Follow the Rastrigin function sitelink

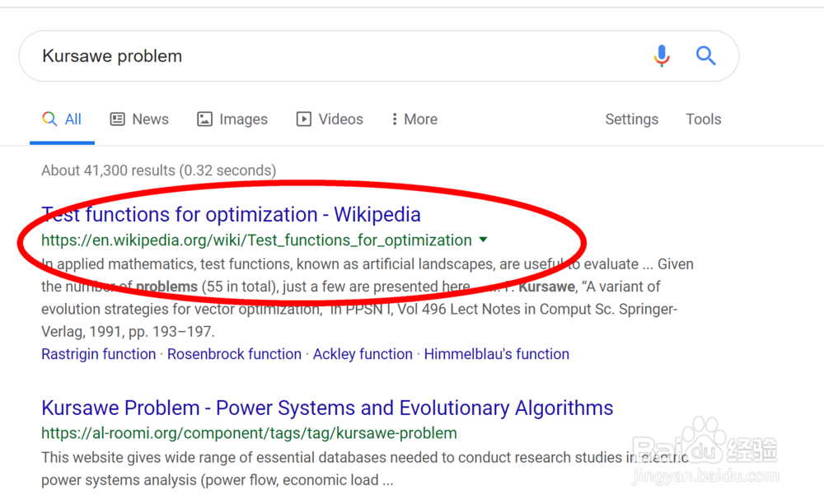coord(98,354)
